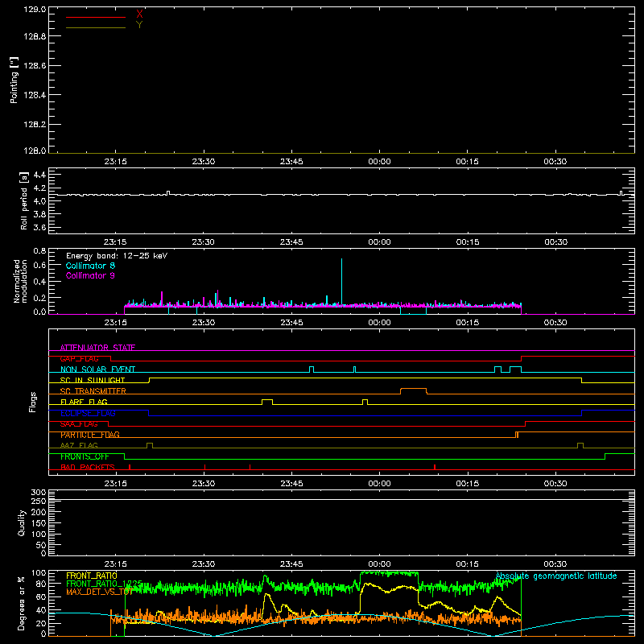644x644 pixels.
Task: Click the Roll period axis title
Action: pyautogui.click(x=24, y=200)
